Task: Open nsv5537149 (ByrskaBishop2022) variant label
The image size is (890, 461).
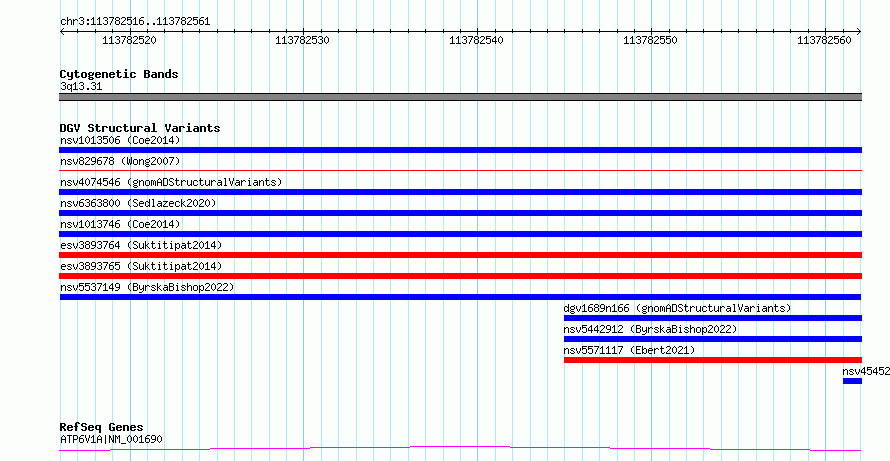Action: (x=147, y=287)
